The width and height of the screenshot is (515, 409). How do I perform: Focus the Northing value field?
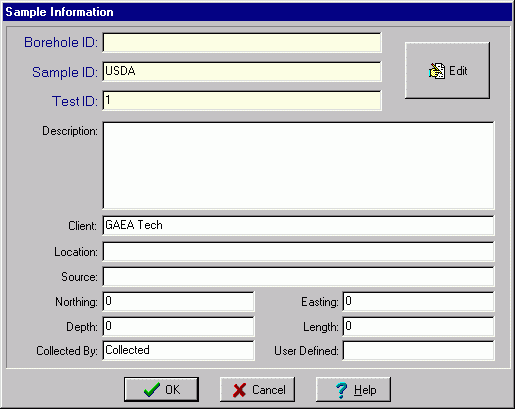(x=178, y=301)
